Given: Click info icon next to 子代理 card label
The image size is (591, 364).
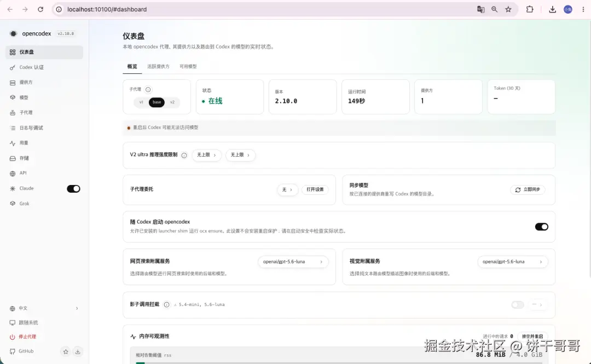Looking at the screenshot, I should click(148, 89).
